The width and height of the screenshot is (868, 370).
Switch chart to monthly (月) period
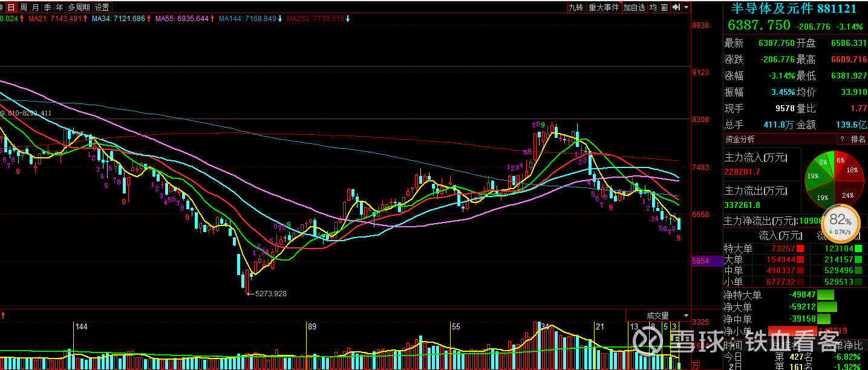(35, 7)
